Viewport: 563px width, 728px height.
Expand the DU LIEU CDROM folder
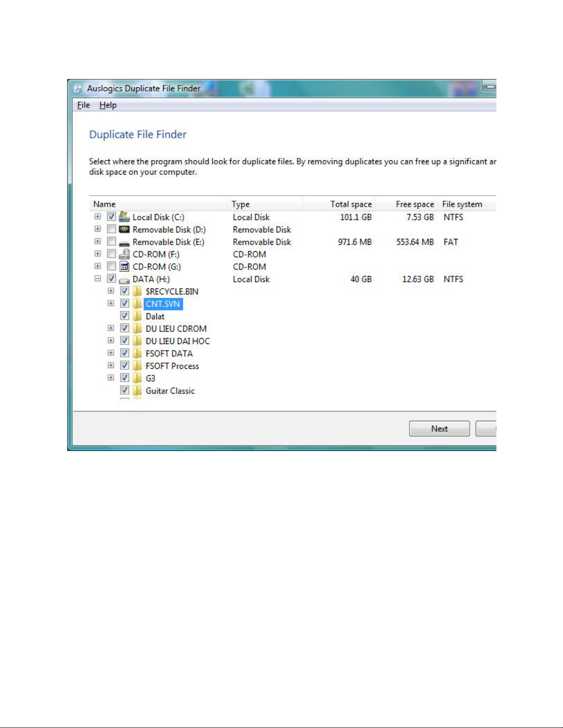coord(111,328)
